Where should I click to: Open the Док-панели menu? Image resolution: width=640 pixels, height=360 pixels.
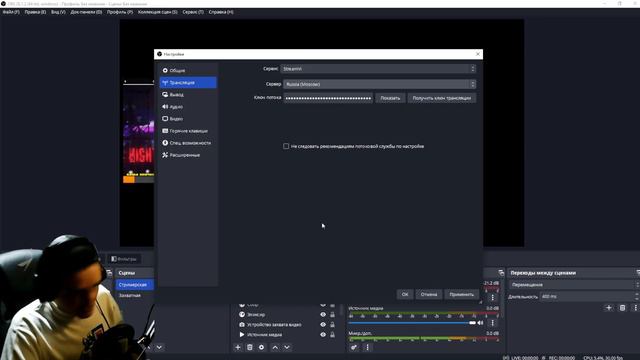point(86,12)
